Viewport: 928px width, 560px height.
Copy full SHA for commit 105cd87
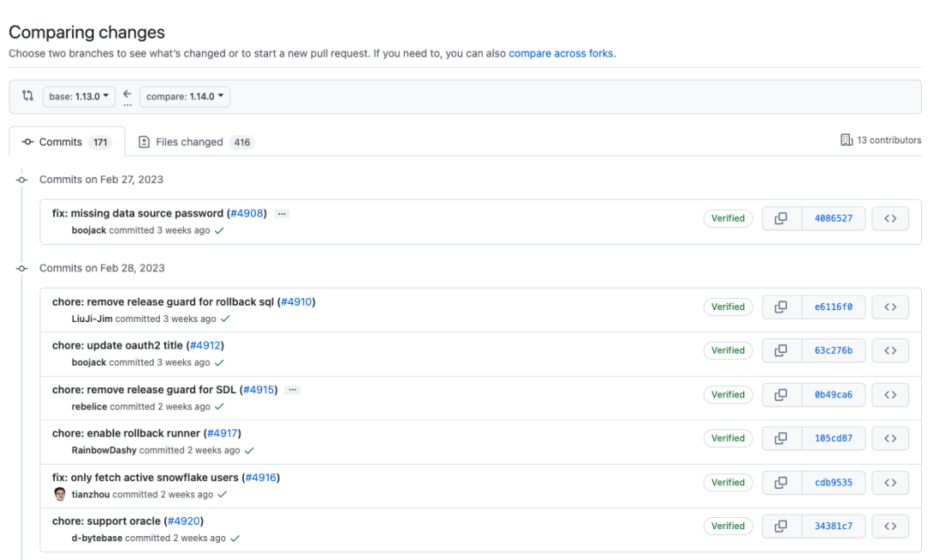pyautogui.click(x=782, y=438)
